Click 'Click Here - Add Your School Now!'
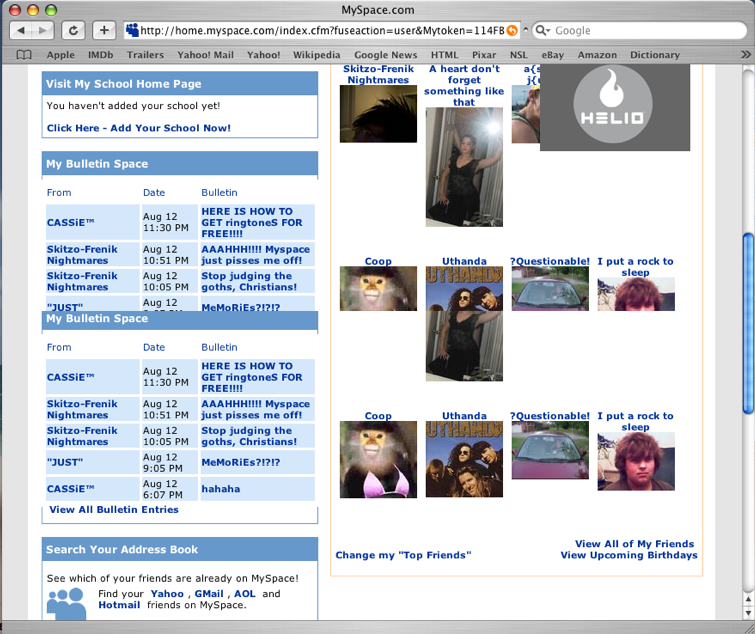Image resolution: width=755 pixels, height=634 pixels. [x=139, y=128]
